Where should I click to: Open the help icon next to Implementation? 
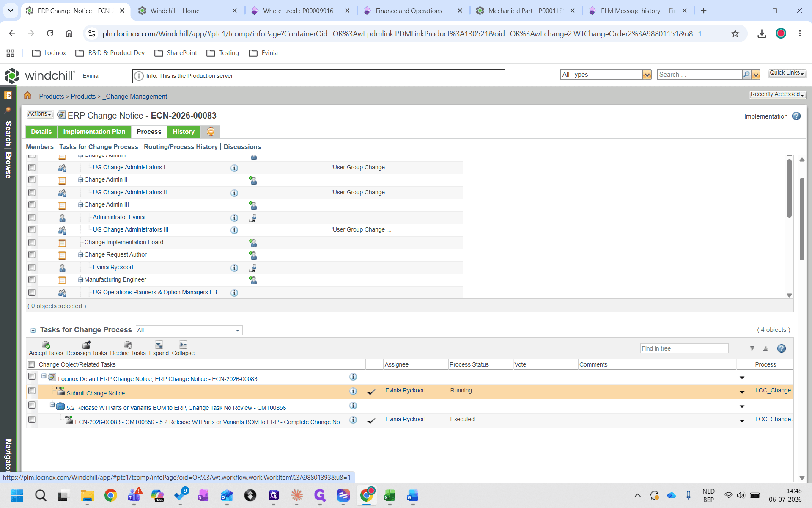point(796,116)
